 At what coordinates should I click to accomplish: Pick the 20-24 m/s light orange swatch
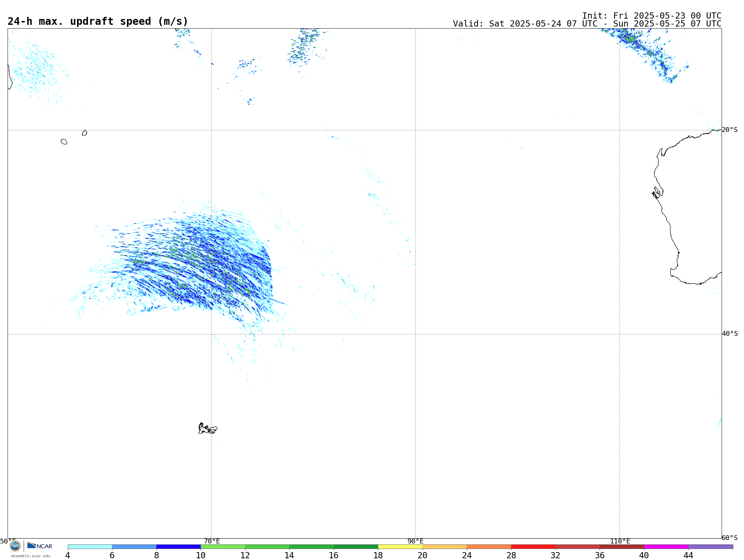coord(445,547)
